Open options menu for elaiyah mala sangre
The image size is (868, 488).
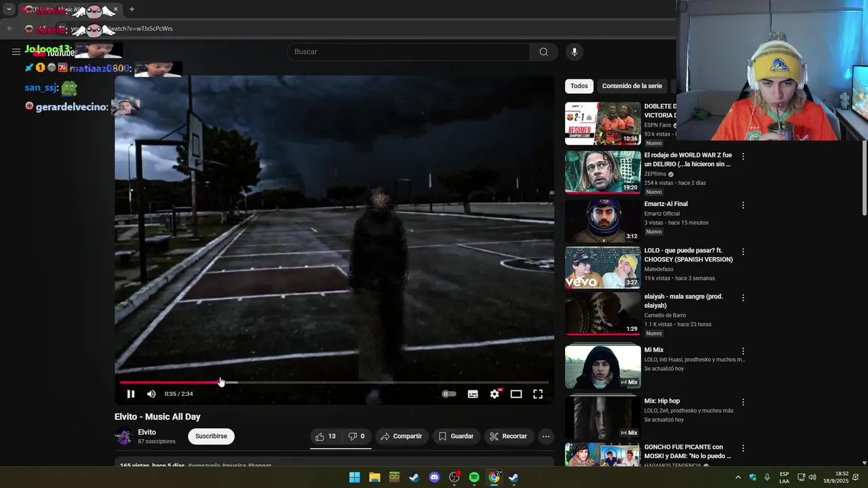pos(743,298)
